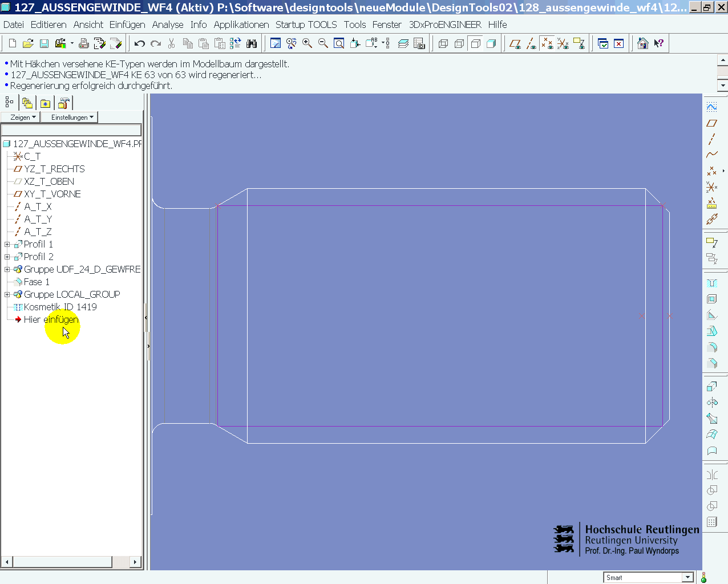
Task: Toggle datum planes visibility
Action: point(515,43)
